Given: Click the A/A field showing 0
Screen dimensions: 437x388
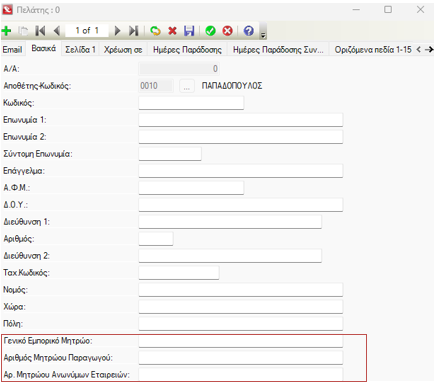Looking at the screenshot, I should (x=179, y=69).
